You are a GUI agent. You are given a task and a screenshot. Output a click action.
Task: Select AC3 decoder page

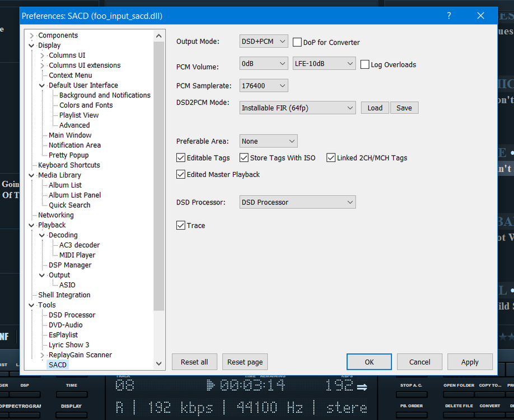80,245
